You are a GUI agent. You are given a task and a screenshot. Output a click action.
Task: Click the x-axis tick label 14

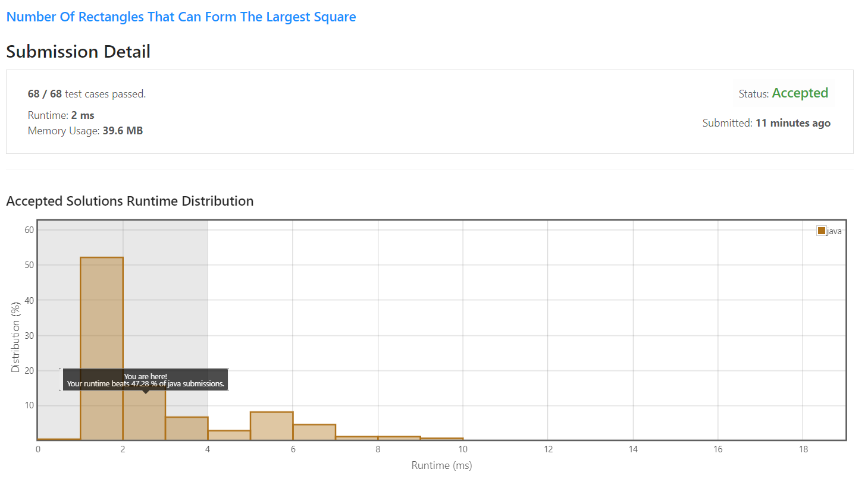point(633,449)
